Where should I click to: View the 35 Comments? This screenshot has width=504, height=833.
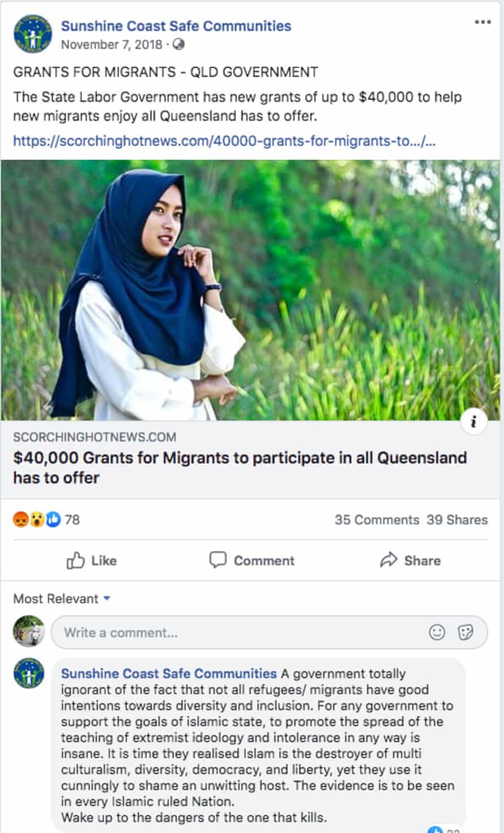(x=377, y=520)
